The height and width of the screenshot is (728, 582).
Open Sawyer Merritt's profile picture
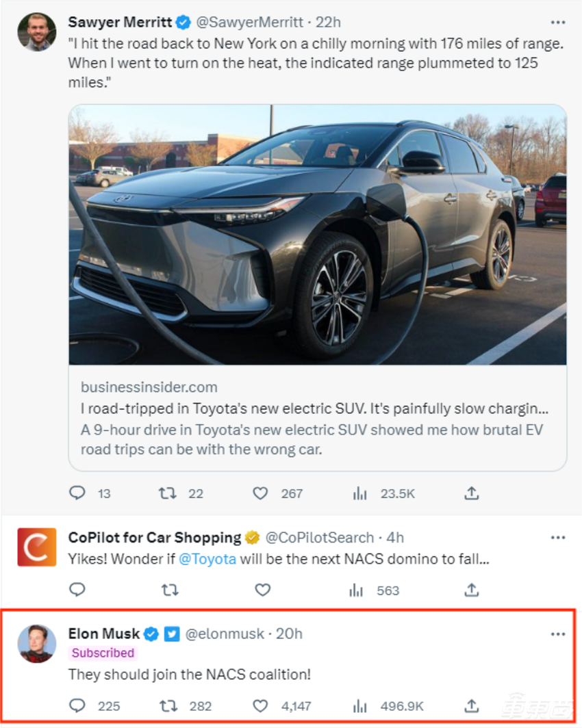click(37, 31)
